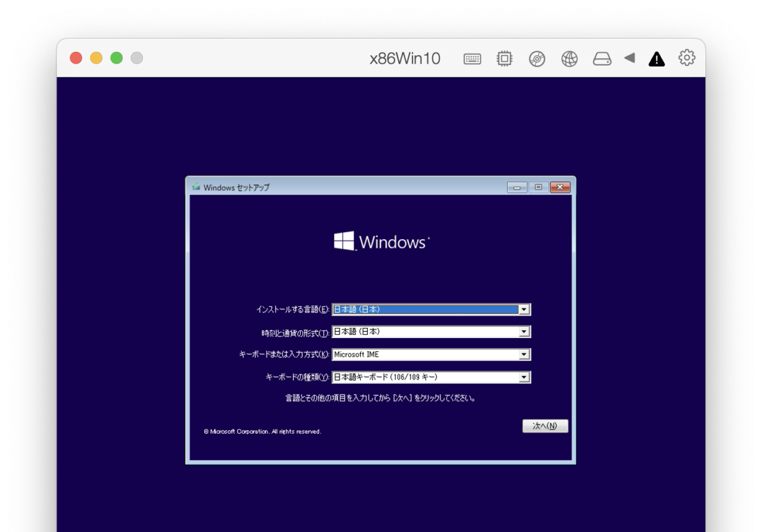The image size is (762, 532).
Task: Click the キーボードまたは入力方式(K) label
Action: pyautogui.click(x=284, y=355)
